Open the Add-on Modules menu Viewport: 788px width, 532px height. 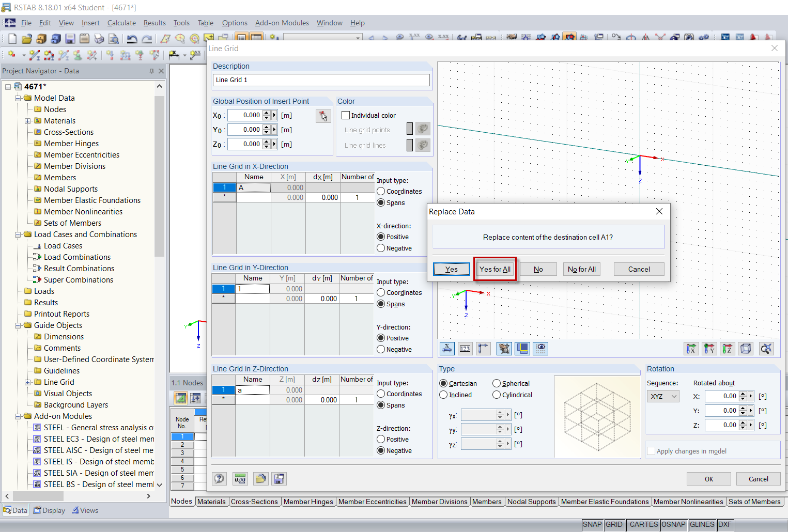click(282, 23)
